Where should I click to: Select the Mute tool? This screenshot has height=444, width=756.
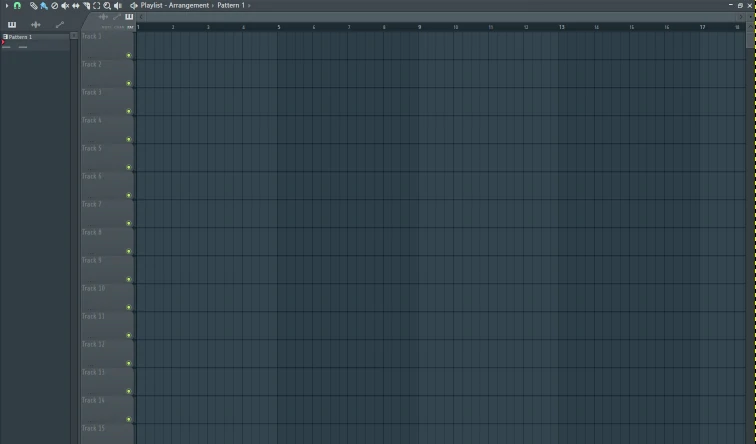(x=65, y=5)
